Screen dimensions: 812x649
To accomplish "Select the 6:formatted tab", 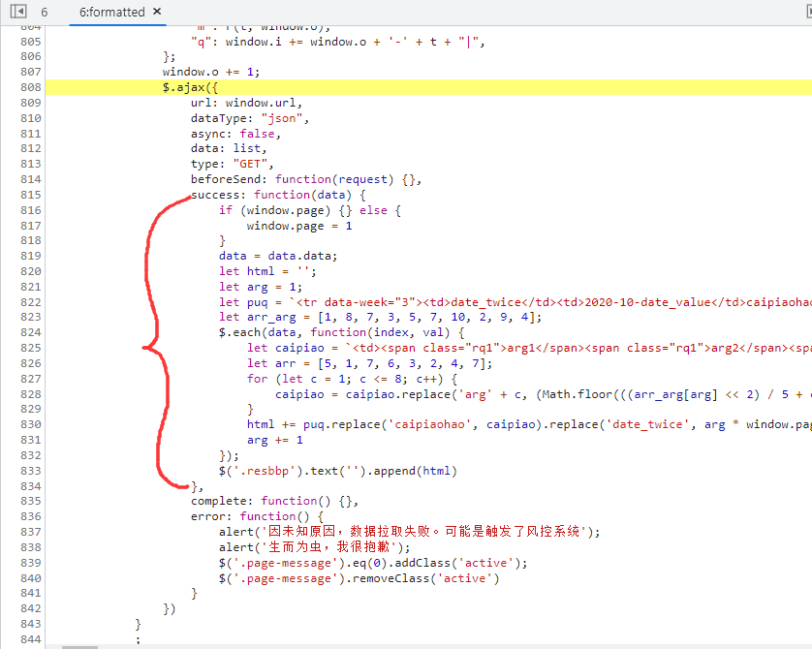I will [x=111, y=13].
